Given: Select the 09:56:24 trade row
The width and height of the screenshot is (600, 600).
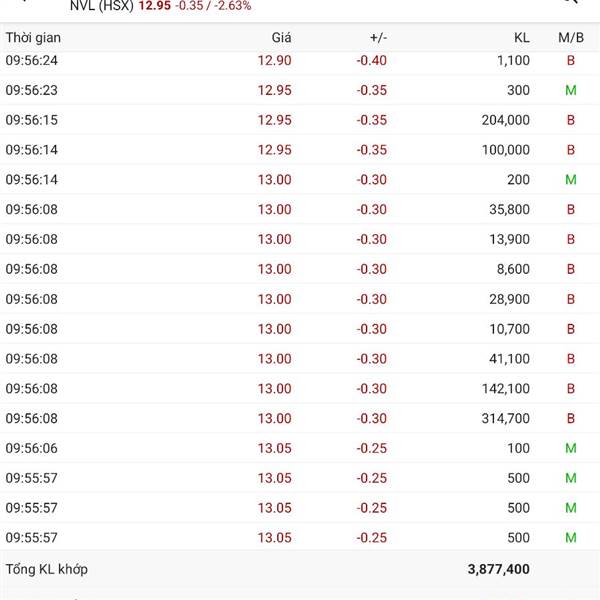Looking at the screenshot, I should 300,60.
